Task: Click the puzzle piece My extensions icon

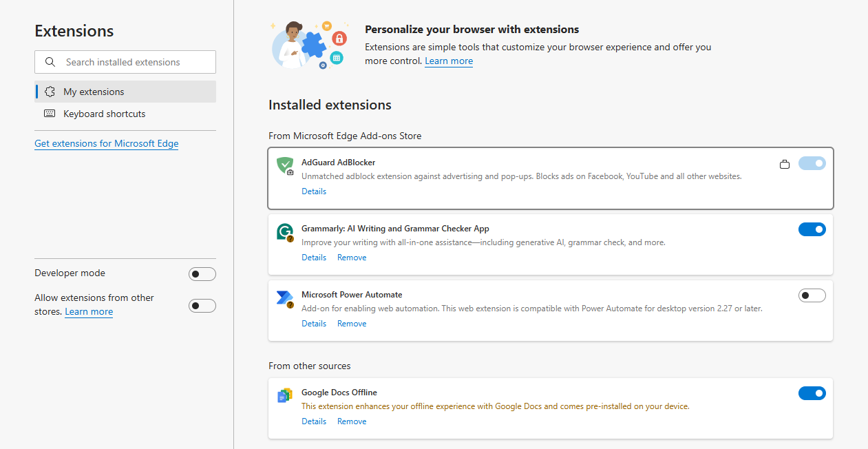Action: [50, 92]
